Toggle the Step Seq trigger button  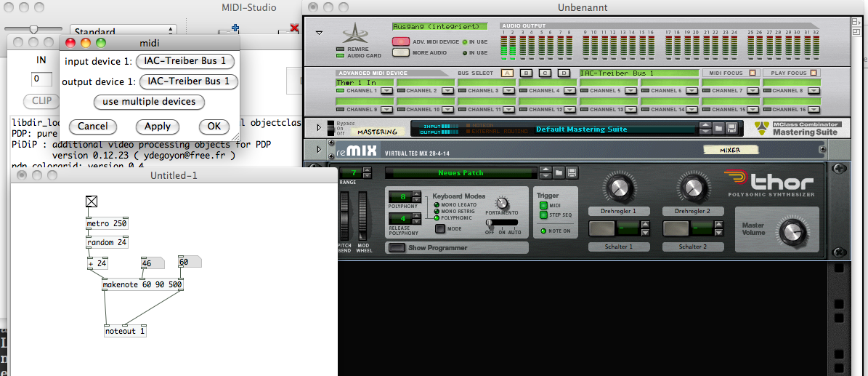coord(543,215)
